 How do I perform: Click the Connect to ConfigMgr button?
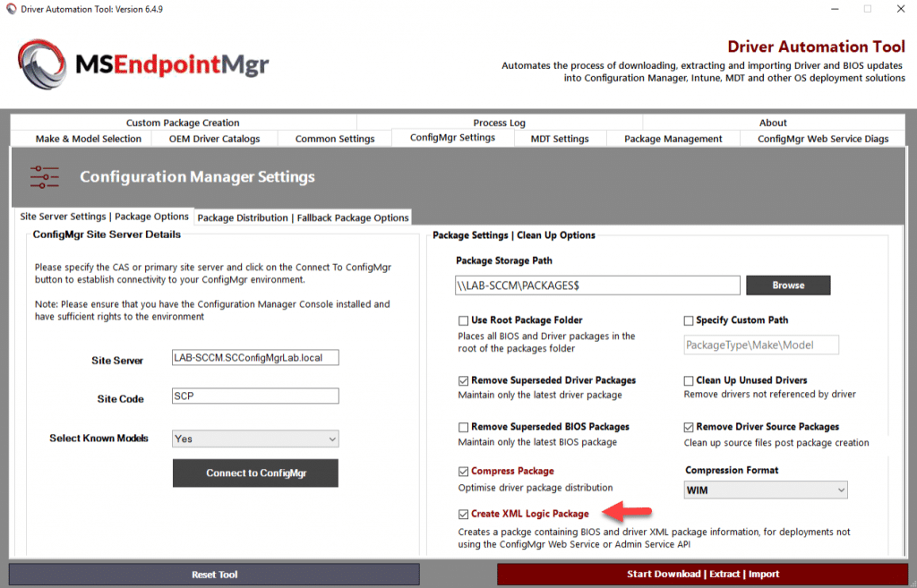[255, 473]
